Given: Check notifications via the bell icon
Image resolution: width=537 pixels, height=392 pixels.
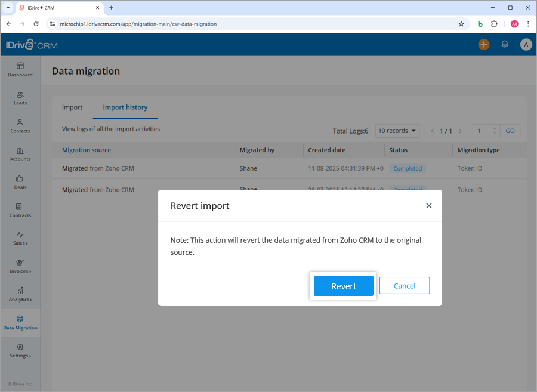Looking at the screenshot, I should click(x=504, y=44).
